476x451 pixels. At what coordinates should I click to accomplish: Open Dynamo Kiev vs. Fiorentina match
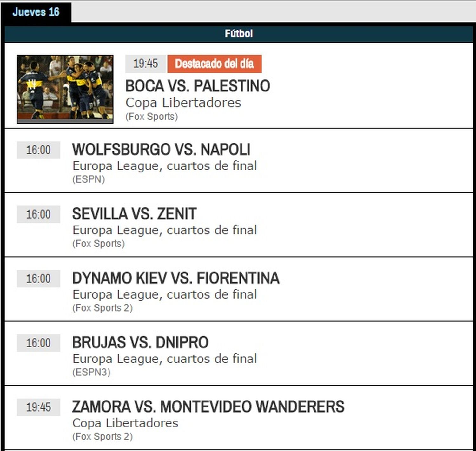[x=176, y=278]
